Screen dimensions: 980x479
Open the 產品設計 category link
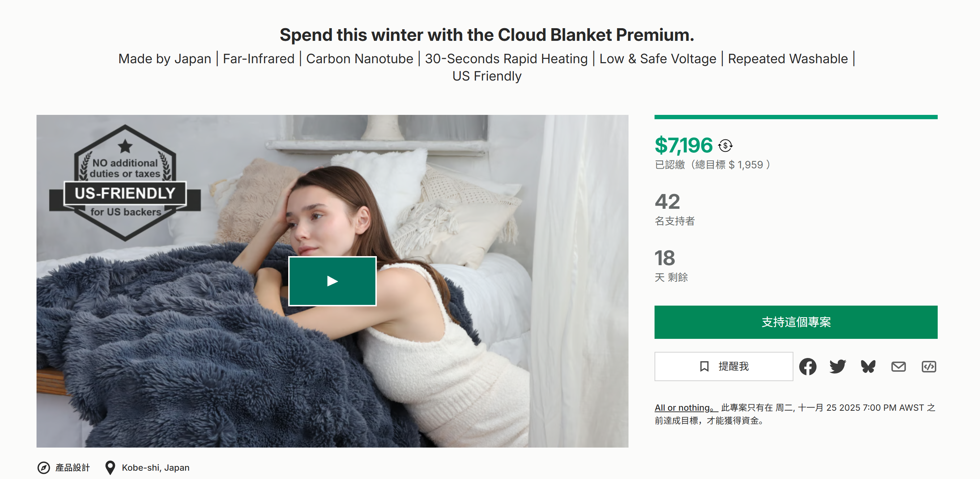click(x=73, y=467)
